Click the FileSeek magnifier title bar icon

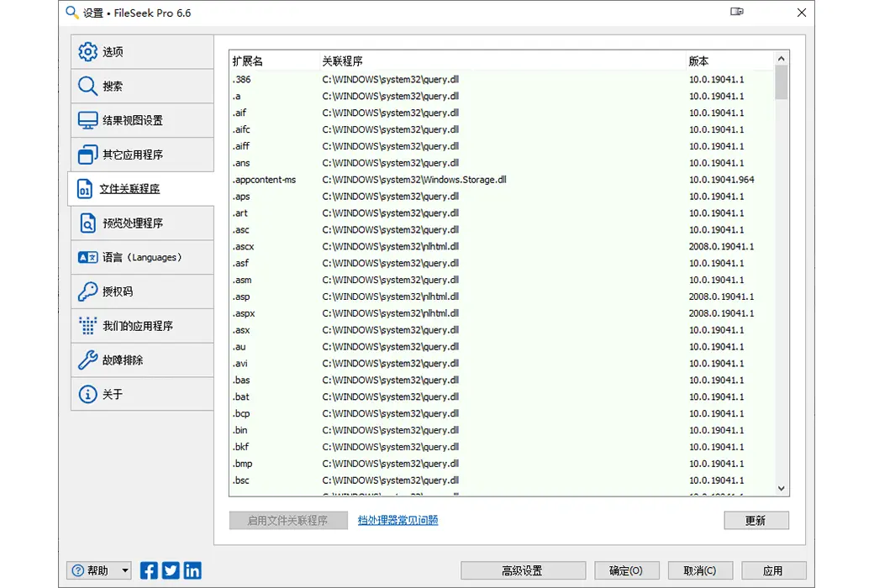coord(72,13)
